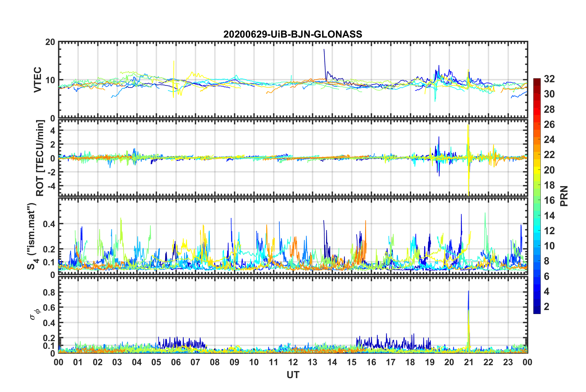Click colorbar tick label 2
Image resolution: width=586 pixels, height=392 pixels.
tap(547, 306)
